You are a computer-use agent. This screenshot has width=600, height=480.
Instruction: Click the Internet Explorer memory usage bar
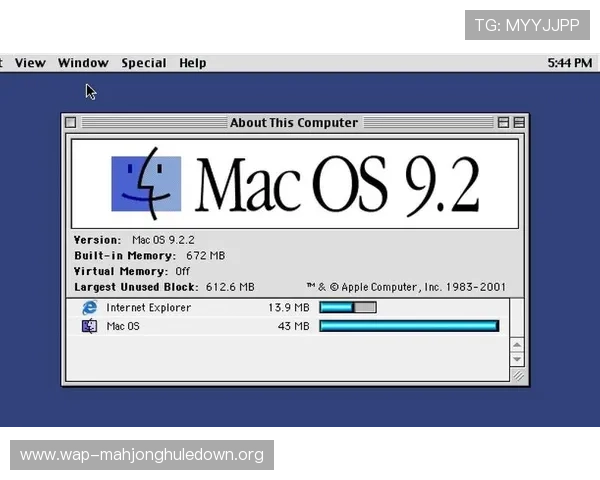click(348, 307)
